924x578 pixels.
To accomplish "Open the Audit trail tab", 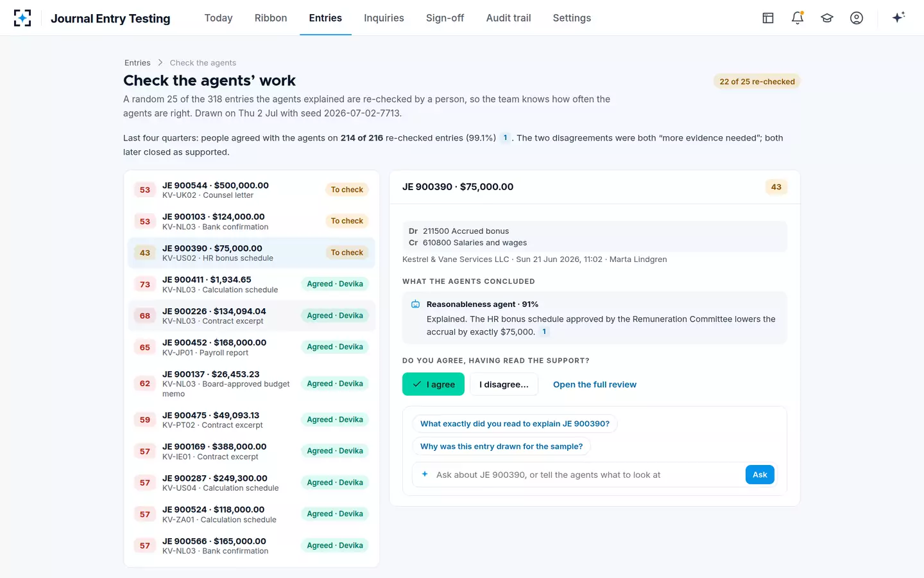I will coord(508,18).
